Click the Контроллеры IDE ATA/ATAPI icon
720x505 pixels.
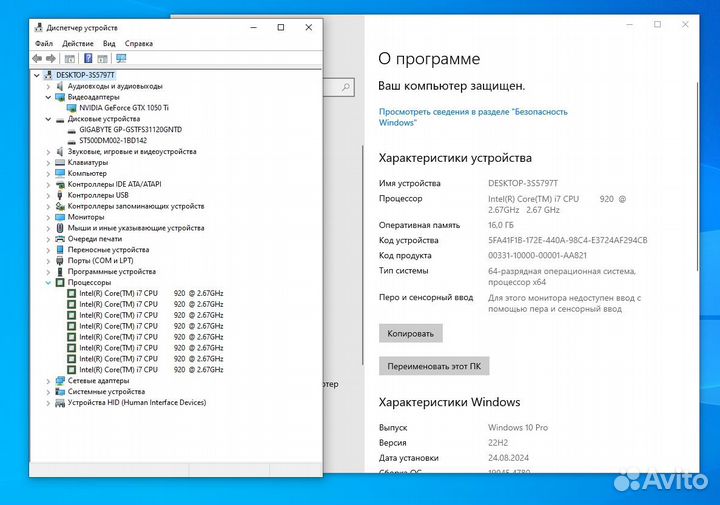60,184
